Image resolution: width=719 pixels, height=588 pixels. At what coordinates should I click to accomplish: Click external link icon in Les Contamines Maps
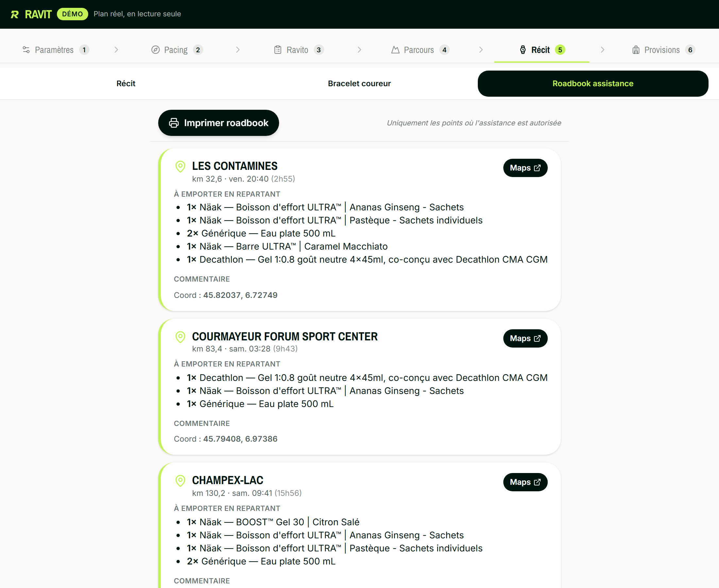pos(537,168)
